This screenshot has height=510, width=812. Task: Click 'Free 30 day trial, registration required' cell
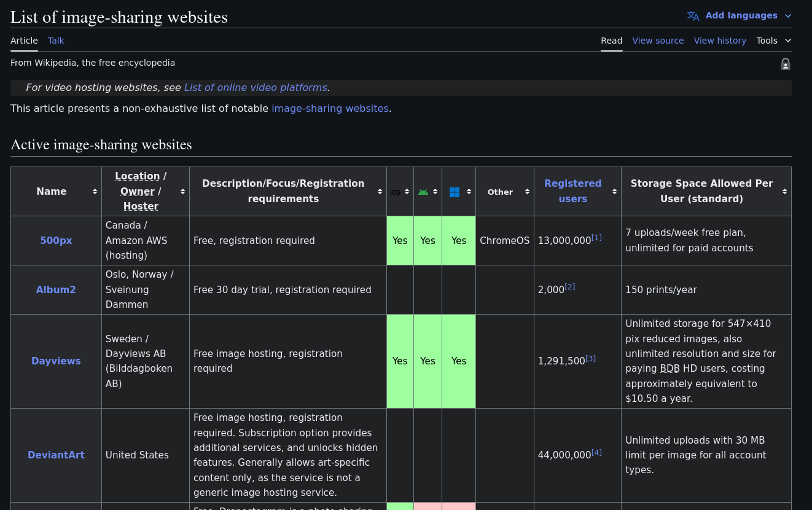[x=288, y=290]
